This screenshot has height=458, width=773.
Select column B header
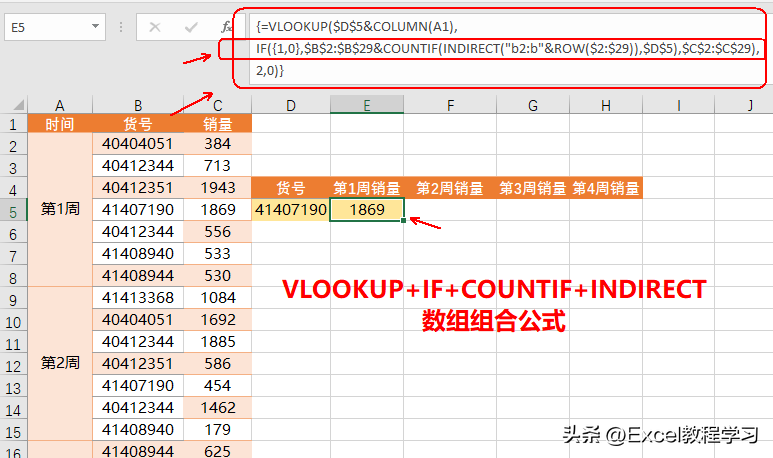[x=138, y=105]
